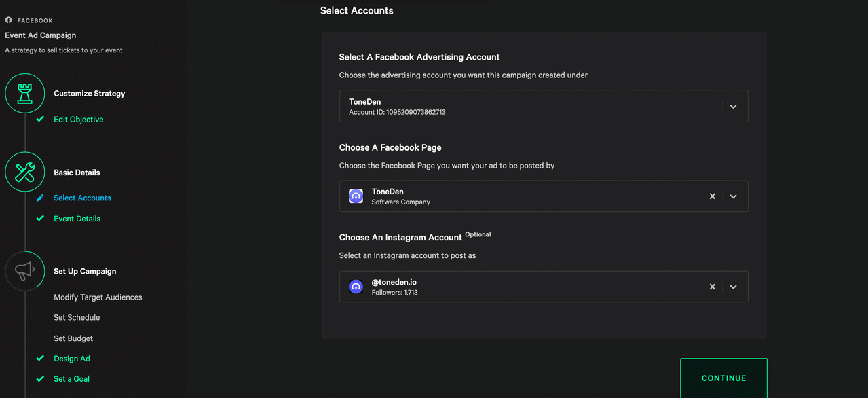Image resolution: width=868 pixels, height=398 pixels.
Task: Remove the selected @toneden.io Instagram account
Action: click(712, 287)
